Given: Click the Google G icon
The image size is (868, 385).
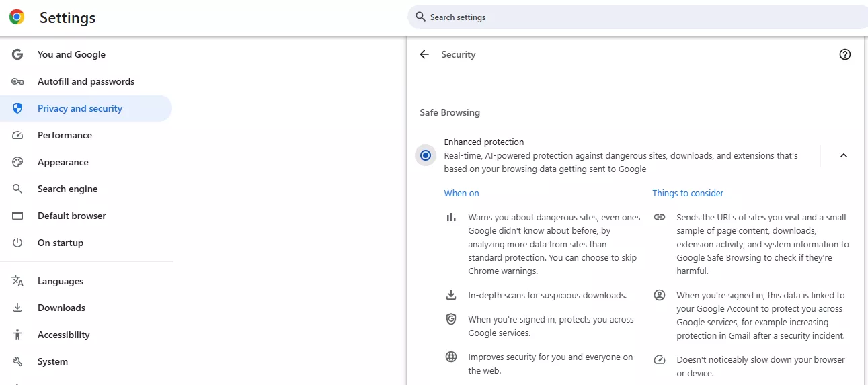Looking at the screenshot, I should tap(17, 54).
